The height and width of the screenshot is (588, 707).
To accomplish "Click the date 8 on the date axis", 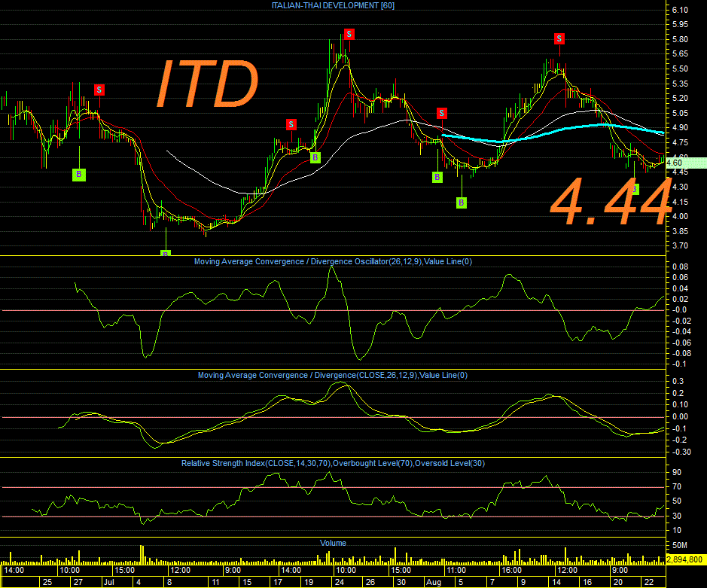I will (169, 582).
